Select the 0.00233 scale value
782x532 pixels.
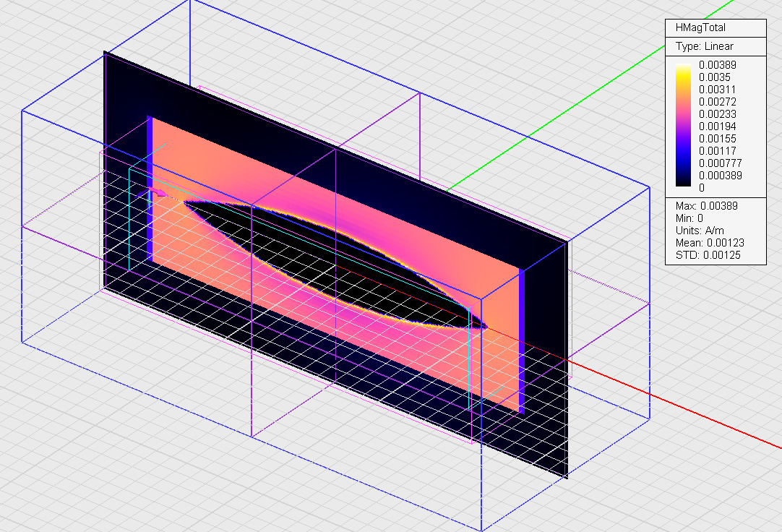pyautogui.click(x=717, y=114)
